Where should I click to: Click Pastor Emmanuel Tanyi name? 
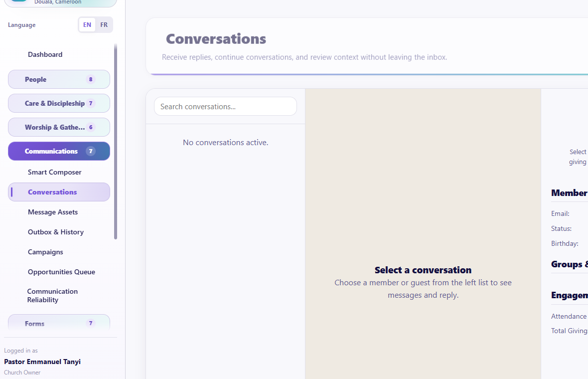click(x=42, y=362)
